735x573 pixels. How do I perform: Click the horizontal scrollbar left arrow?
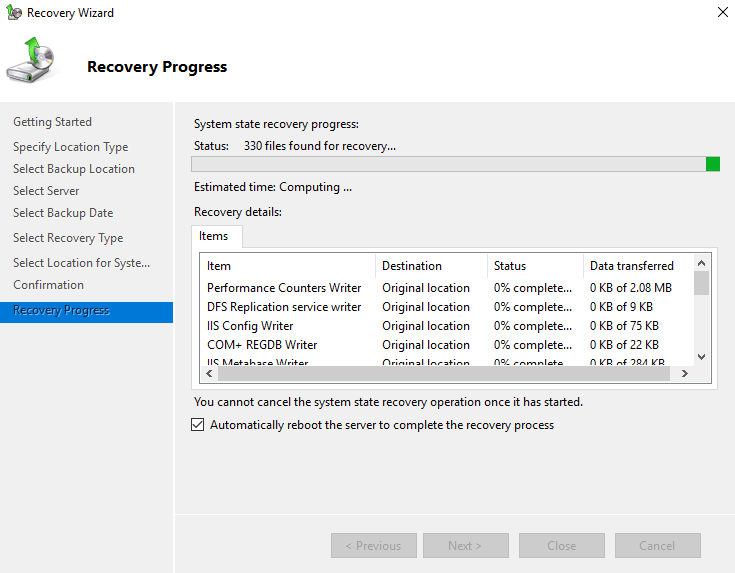(210, 373)
